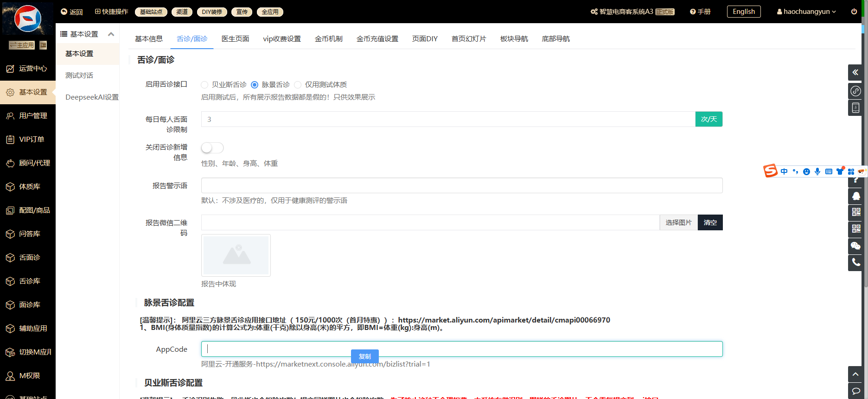Click the scroll-to-top arrow icon

pos(855,374)
